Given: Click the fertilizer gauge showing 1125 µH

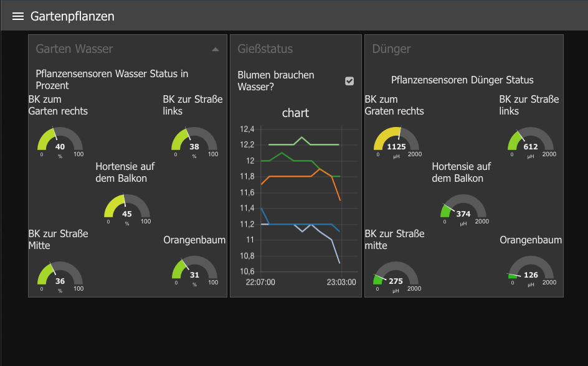Looking at the screenshot, I should click(396, 142).
